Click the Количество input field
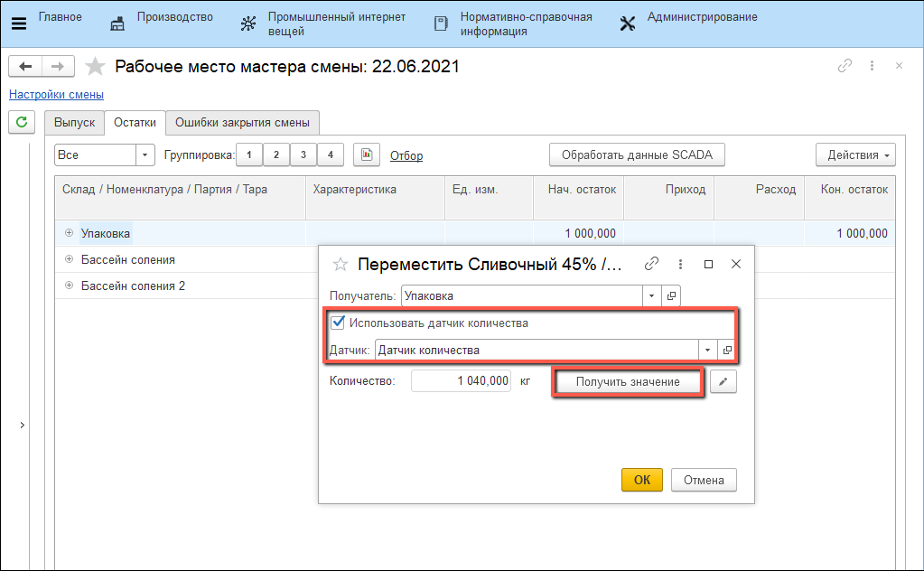The height and width of the screenshot is (571, 924). 461,382
